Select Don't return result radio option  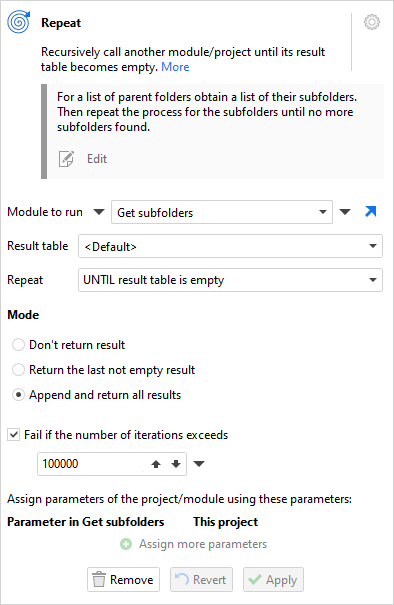19,345
